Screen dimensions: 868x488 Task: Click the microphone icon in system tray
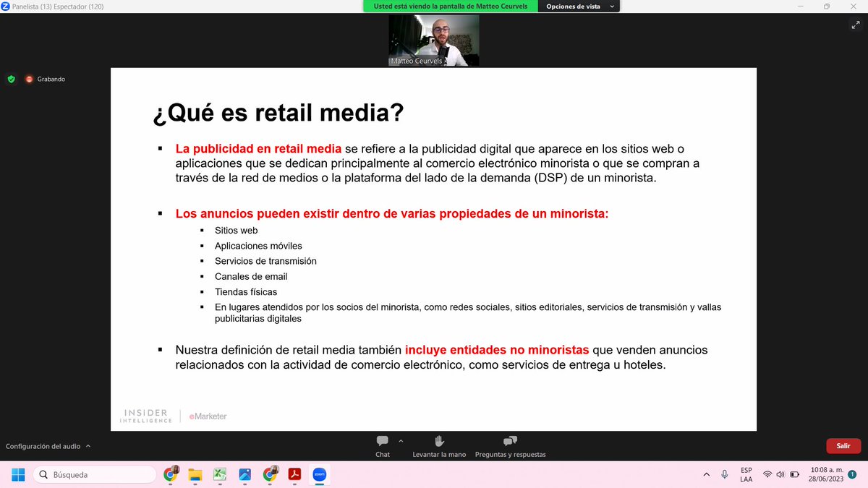[x=724, y=474]
